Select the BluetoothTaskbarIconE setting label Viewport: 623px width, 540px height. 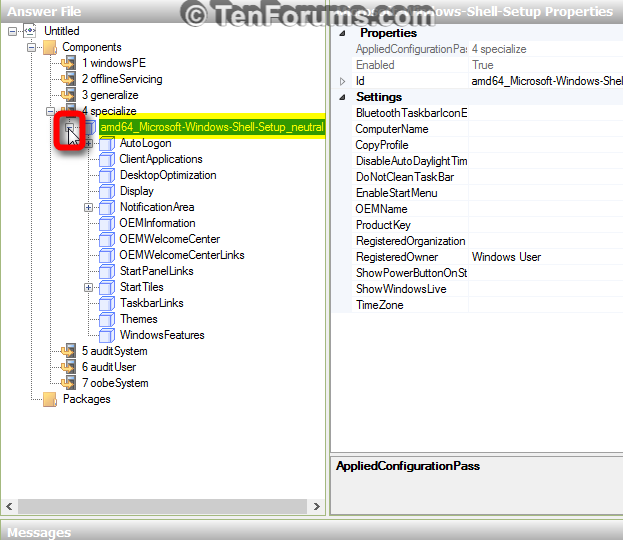point(411,113)
